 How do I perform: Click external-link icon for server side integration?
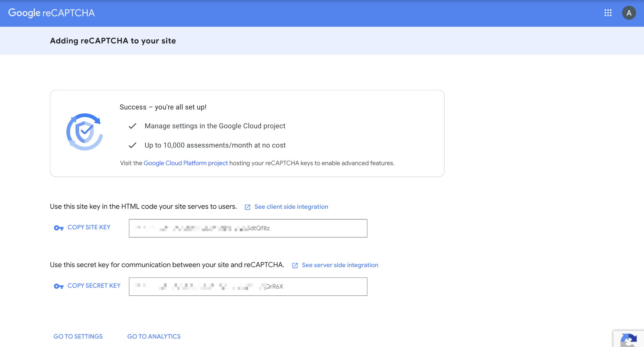click(x=295, y=266)
